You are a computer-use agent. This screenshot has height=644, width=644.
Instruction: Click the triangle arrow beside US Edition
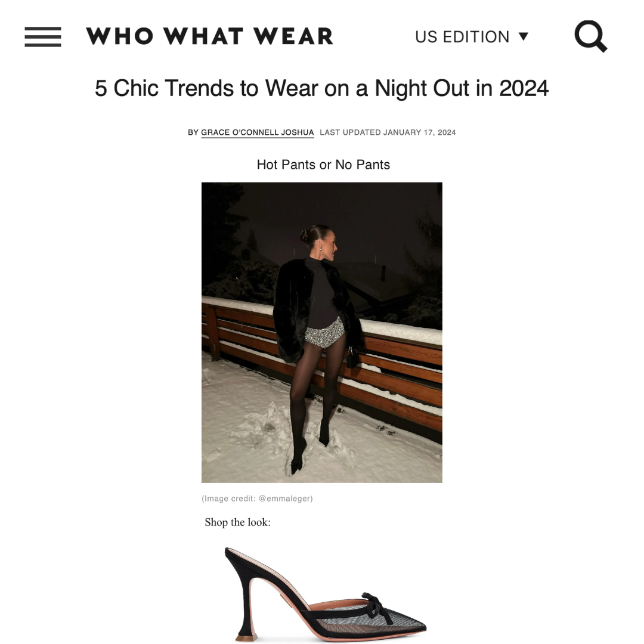point(523,36)
